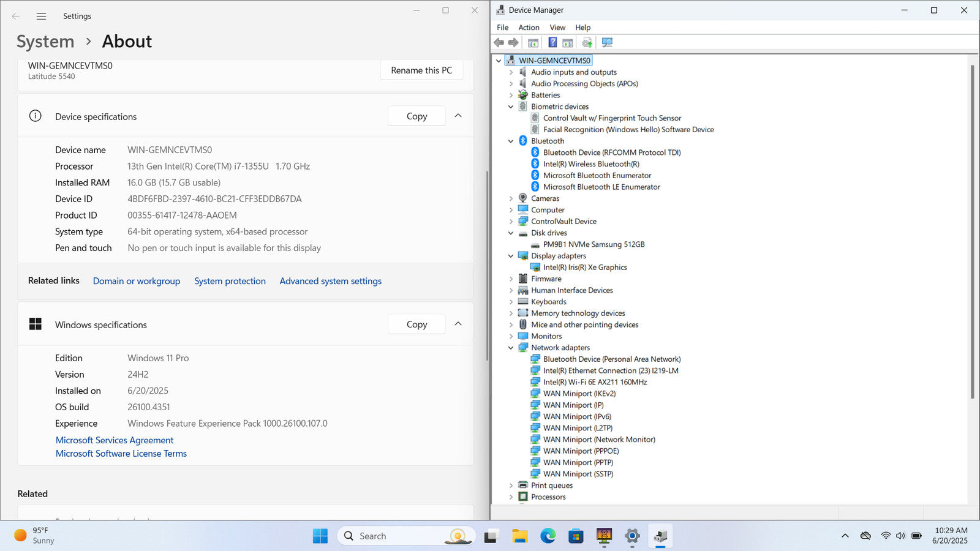Screen dimensions: 980x551
Task: Select Intel(R) Wi-Fi 6E AX211 160MHz adapter
Action: pos(595,382)
